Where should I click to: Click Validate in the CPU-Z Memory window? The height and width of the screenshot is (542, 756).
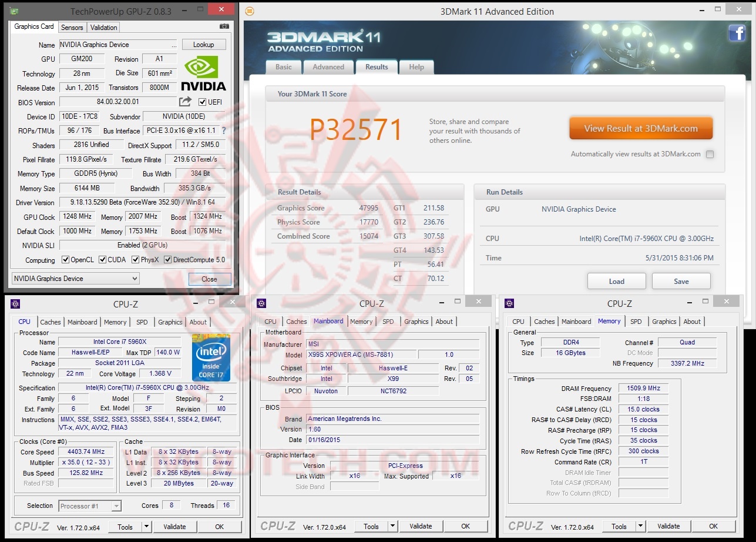click(668, 526)
